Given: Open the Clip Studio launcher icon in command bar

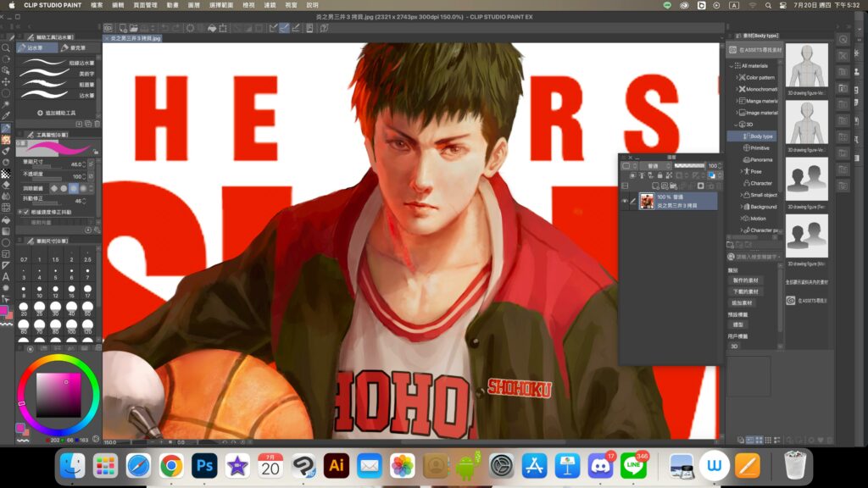Looking at the screenshot, I should tap(108, 28).
